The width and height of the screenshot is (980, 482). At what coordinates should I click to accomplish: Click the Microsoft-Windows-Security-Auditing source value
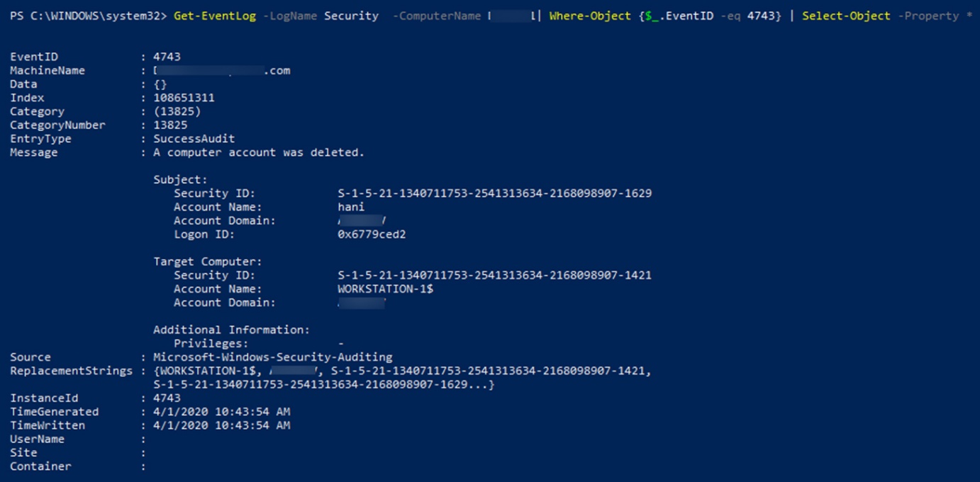(x=273, y=357)
